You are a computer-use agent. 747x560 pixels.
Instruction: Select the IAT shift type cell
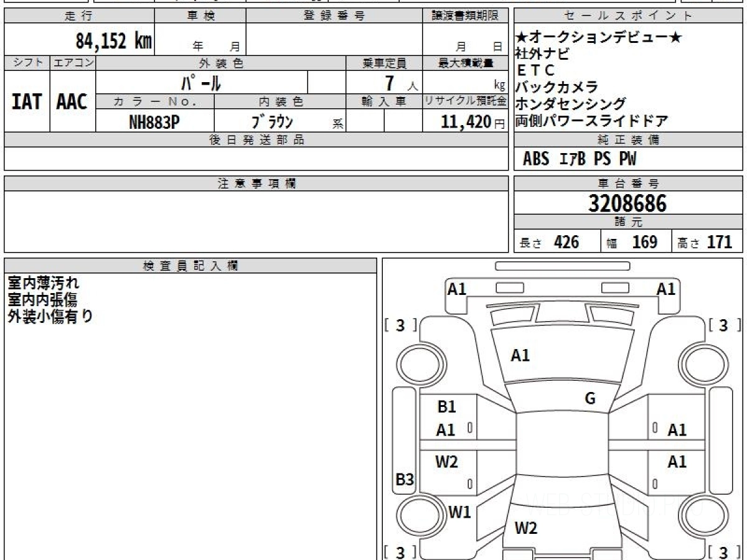[x=27, y=102]
